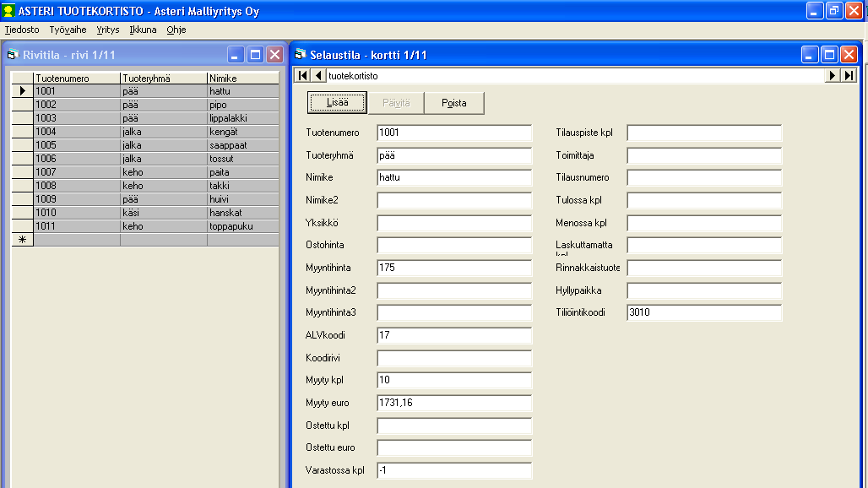Select the tossut cell in the grid
This screenshot has height=488, width=868.
243,159
